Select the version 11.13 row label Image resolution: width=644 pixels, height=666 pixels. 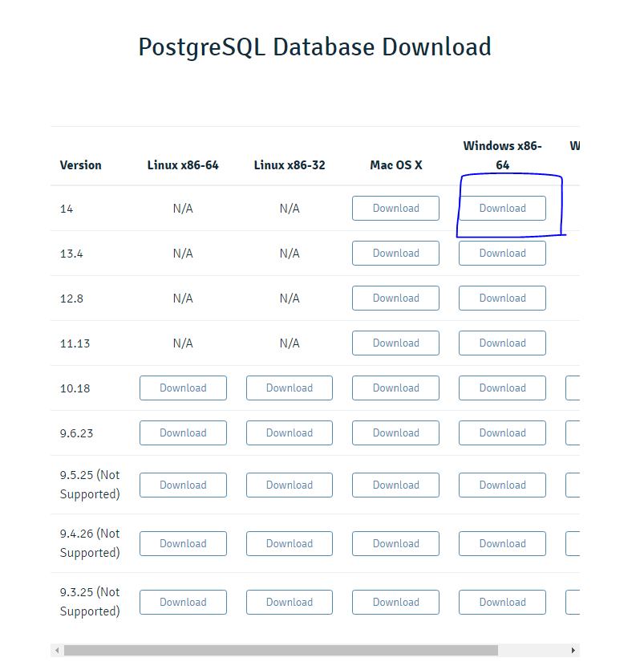(x=75, y=343)
